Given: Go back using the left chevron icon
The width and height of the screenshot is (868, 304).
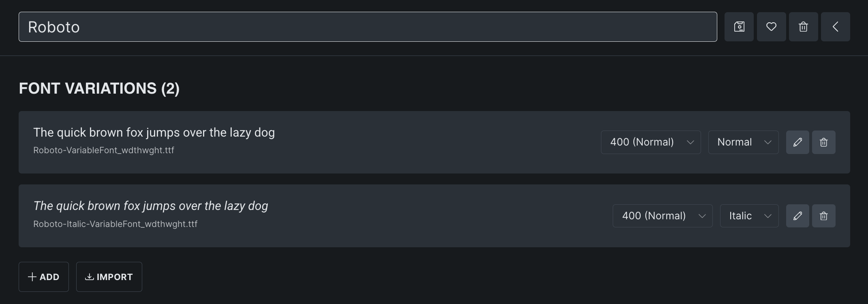Looking at the screenshot, I should tap(835, 27).
